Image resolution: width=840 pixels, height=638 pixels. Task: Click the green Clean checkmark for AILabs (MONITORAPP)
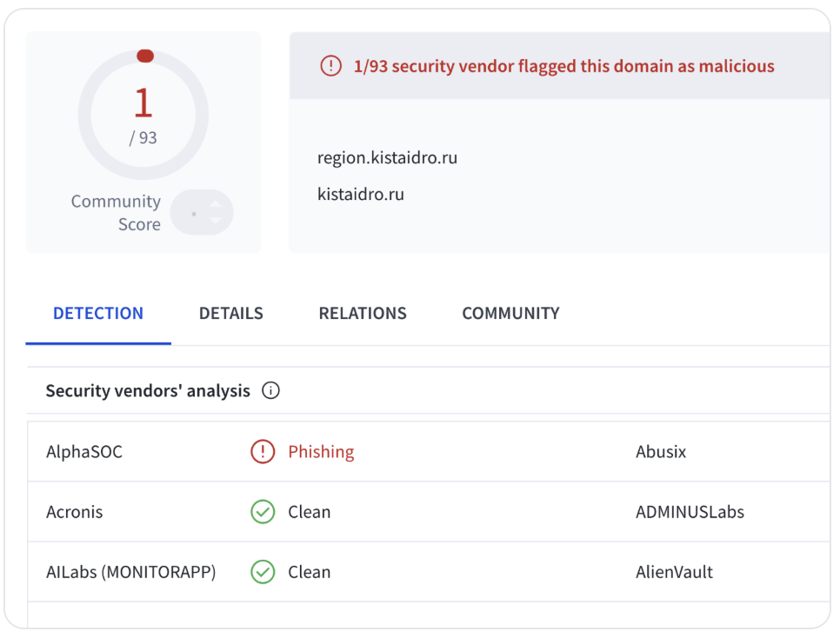point(263,572)
